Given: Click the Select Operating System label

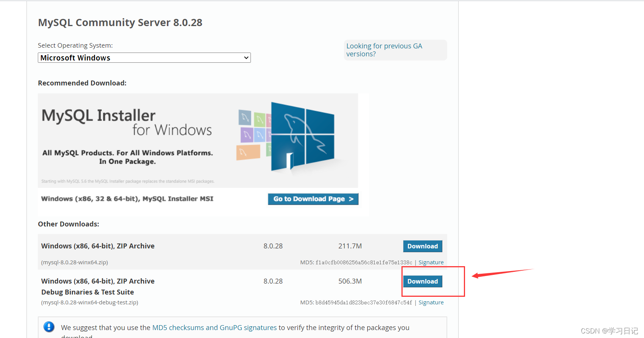Looking at the screenshot, I should 75,45.
